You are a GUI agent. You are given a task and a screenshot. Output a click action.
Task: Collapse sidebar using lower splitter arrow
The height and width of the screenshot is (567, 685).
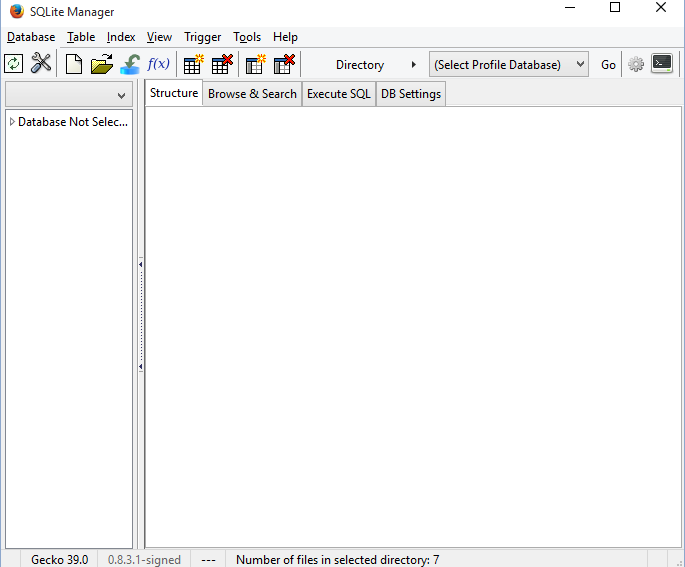point(141,366)
